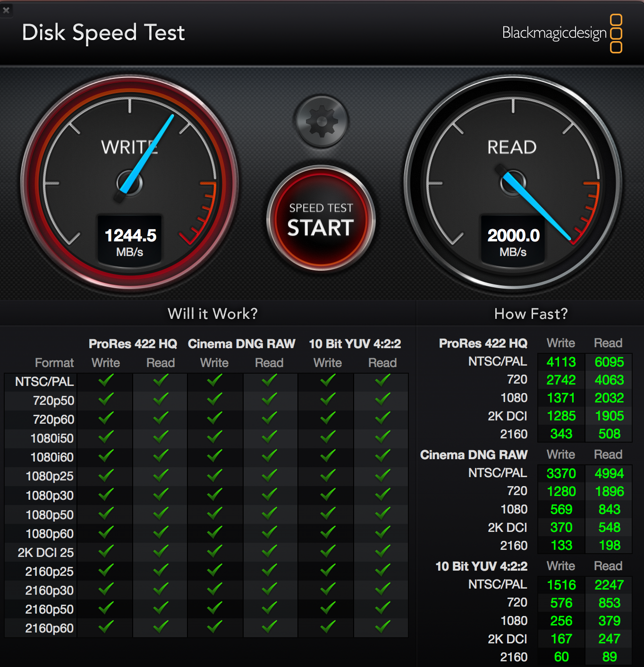Click the Cinema DNG RAW Write checkmark for 1080p60
Screen dimensions: 644x667
(214, 532)
